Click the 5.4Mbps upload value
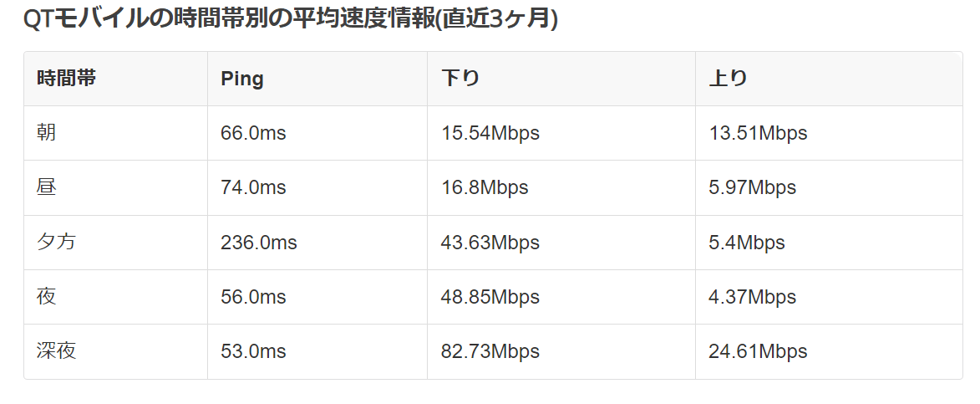Image resolution: width=980 pixels, height=404 pixels. [747, 243]
